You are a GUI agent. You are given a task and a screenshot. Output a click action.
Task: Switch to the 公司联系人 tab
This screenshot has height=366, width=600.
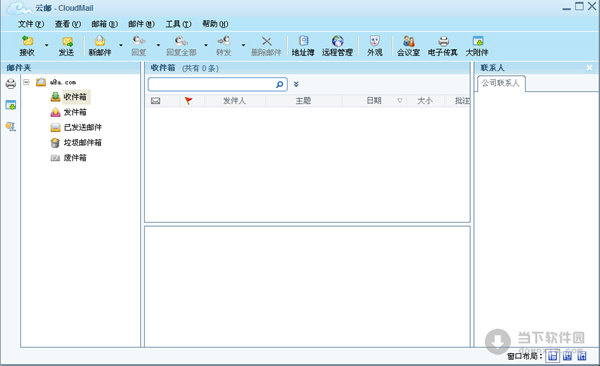(x=501, y=83)
